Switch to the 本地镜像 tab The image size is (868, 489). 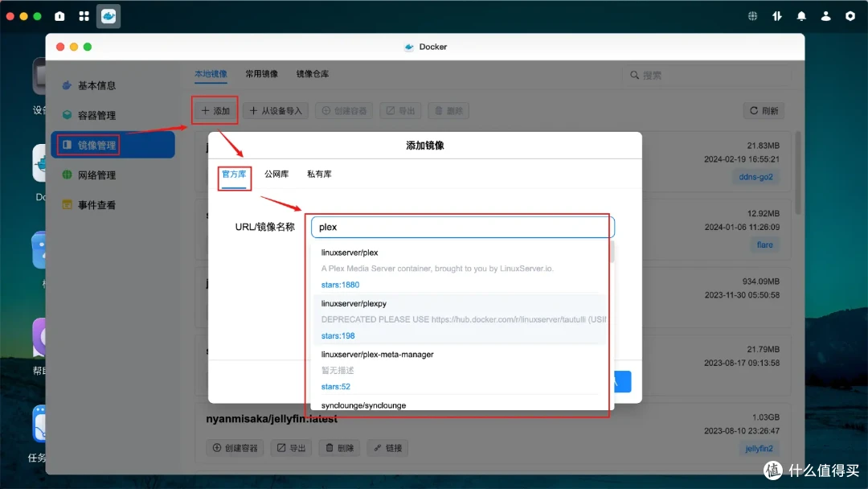click(211, 74)
